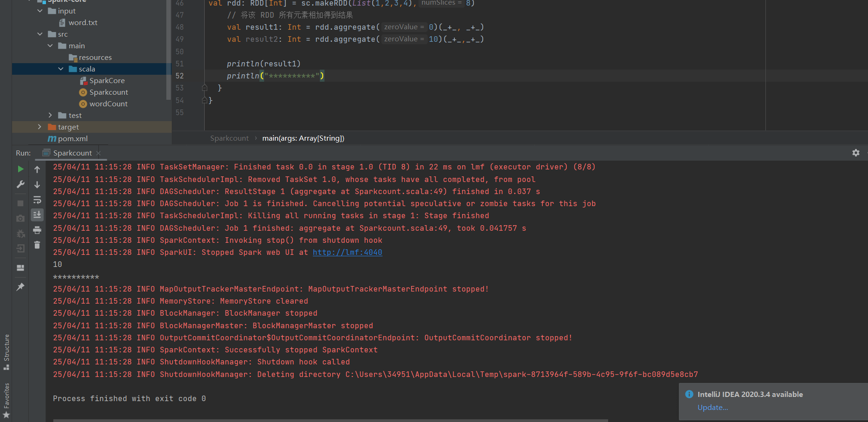Fold the block at line 54
868x422 pixels.
tap(204, 100)
